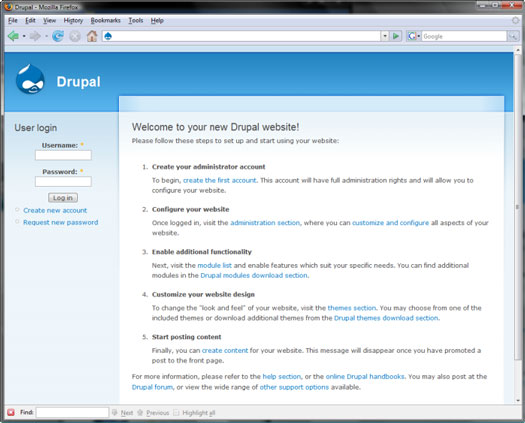
Task: Click the Forward arrow navigation button
Action: click(35, 36)
